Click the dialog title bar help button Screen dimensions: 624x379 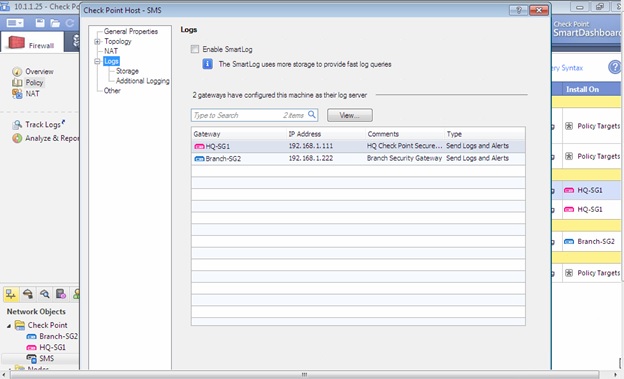[519, 10]
